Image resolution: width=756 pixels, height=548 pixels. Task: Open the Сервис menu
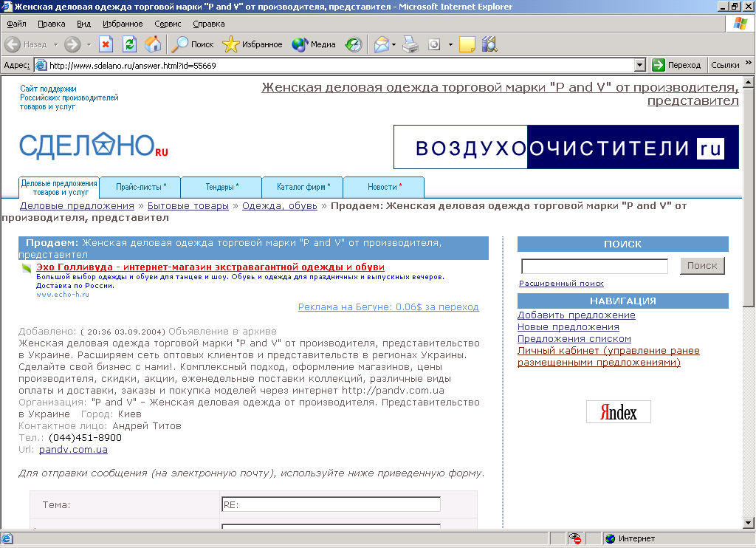click(168, 24)
